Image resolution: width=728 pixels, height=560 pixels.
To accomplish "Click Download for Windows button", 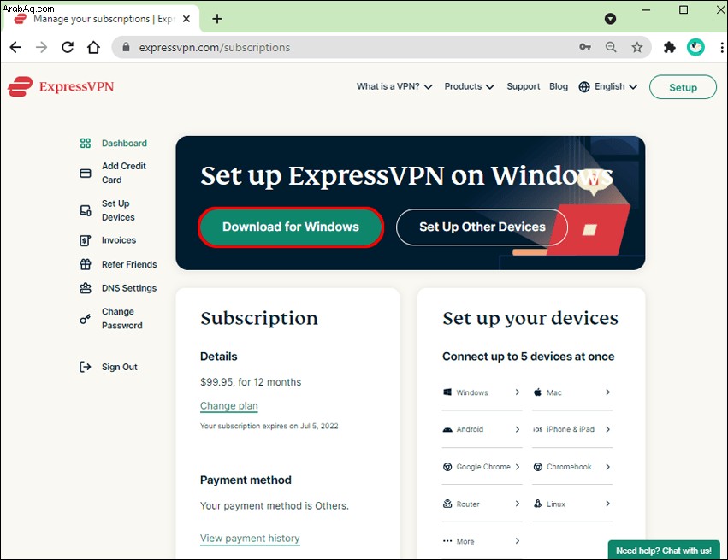I will tap(291, 227).
